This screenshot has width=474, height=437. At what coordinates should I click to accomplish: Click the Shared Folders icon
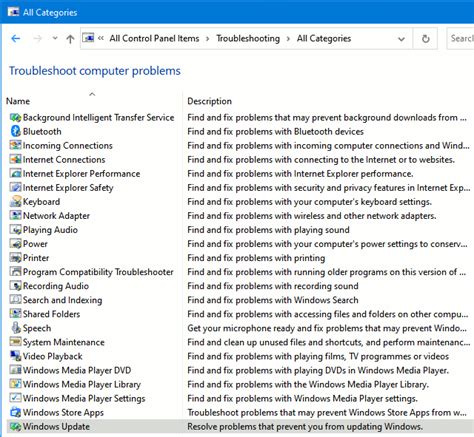click(x=15, y=314)
